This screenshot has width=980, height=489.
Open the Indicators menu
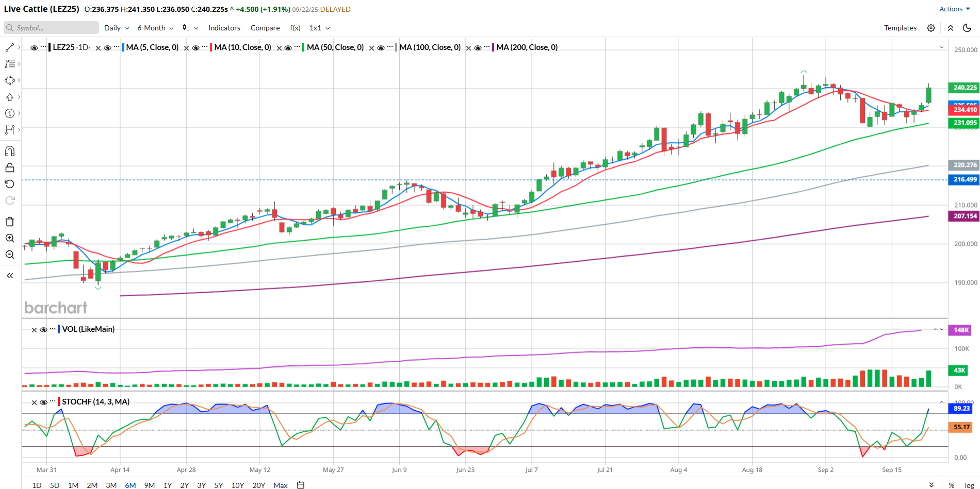(x=224, y=28)
